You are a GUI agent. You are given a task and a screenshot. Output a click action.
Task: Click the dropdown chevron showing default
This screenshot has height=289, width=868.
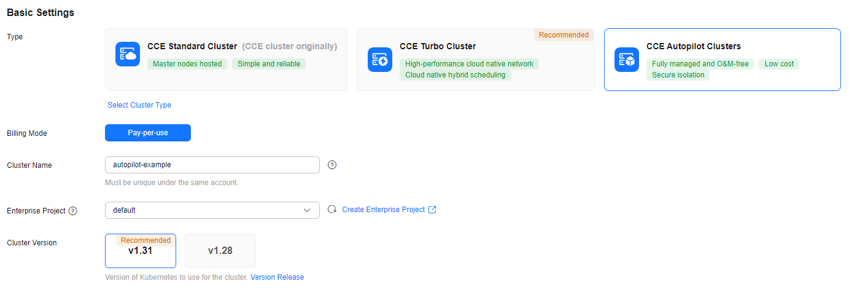pos(308,210)
